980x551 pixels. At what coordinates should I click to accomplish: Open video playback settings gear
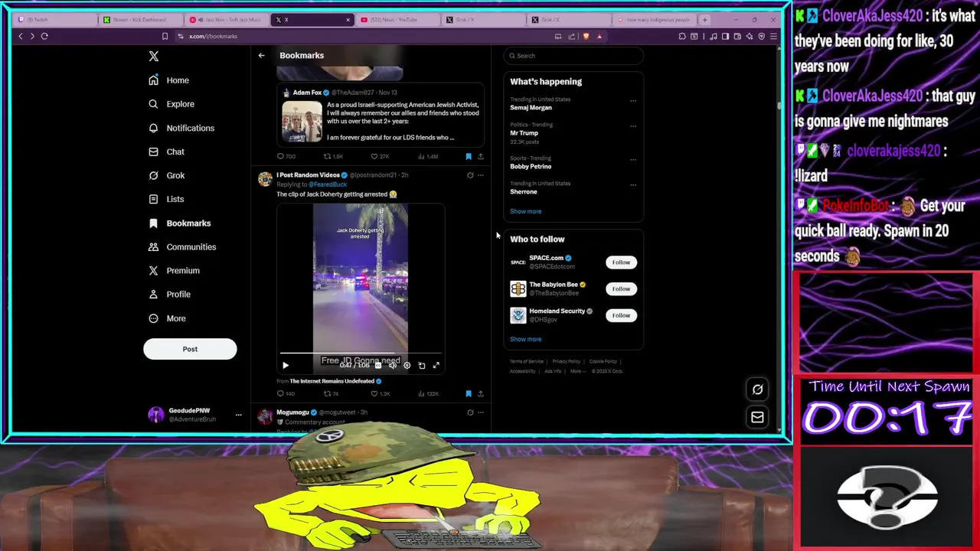[x=407, y=366]
